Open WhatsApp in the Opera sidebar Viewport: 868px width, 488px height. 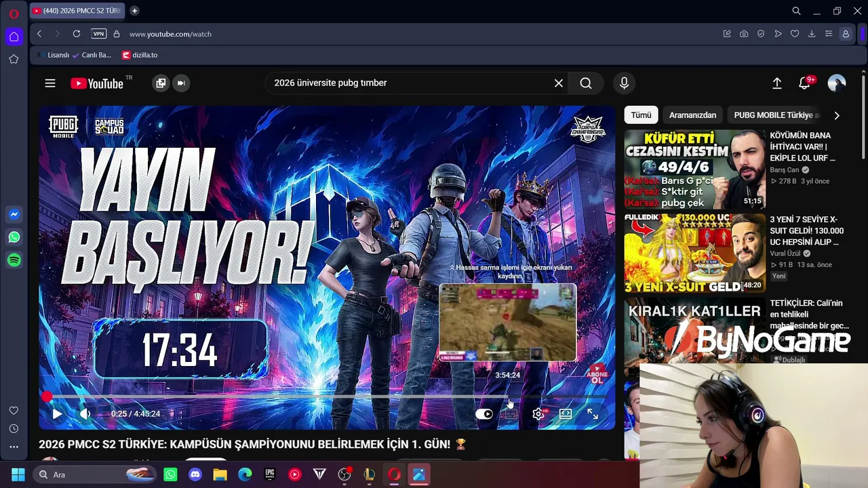coord(14,237)
